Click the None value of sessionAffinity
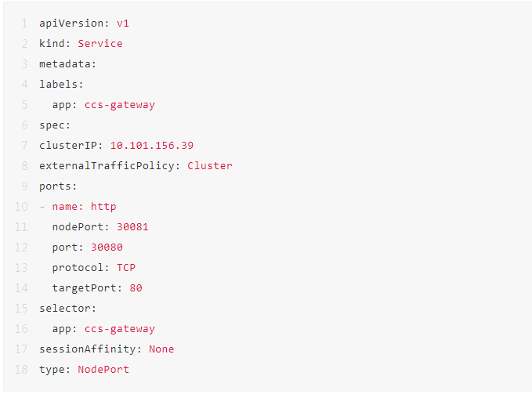Screen dimensions: 532x394 (161, 349)
